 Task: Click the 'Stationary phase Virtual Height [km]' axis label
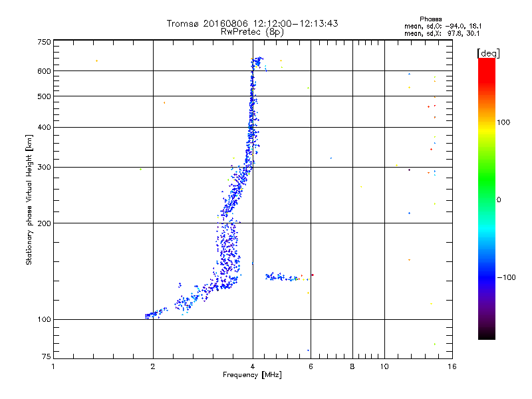29,200
